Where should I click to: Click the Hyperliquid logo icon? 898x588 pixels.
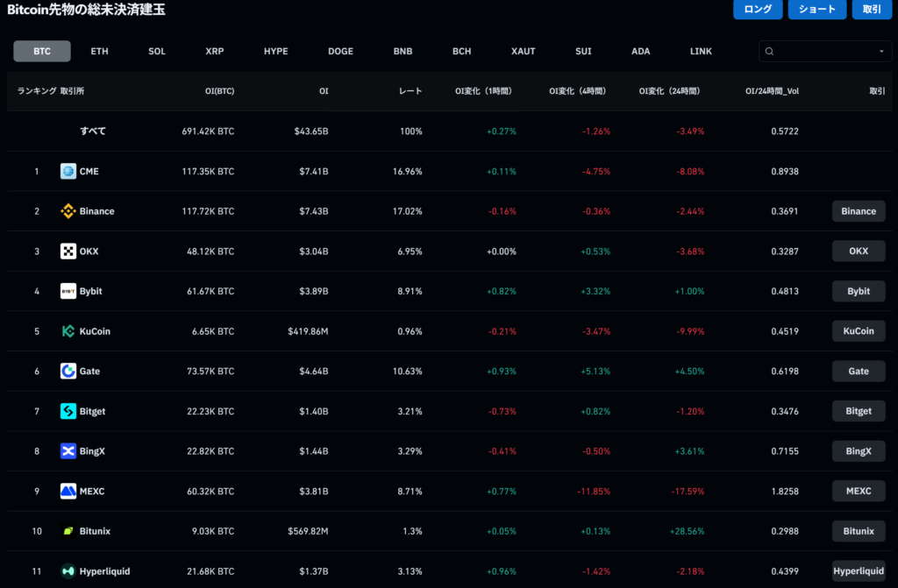pyautogui.click(x=68, y=571)
